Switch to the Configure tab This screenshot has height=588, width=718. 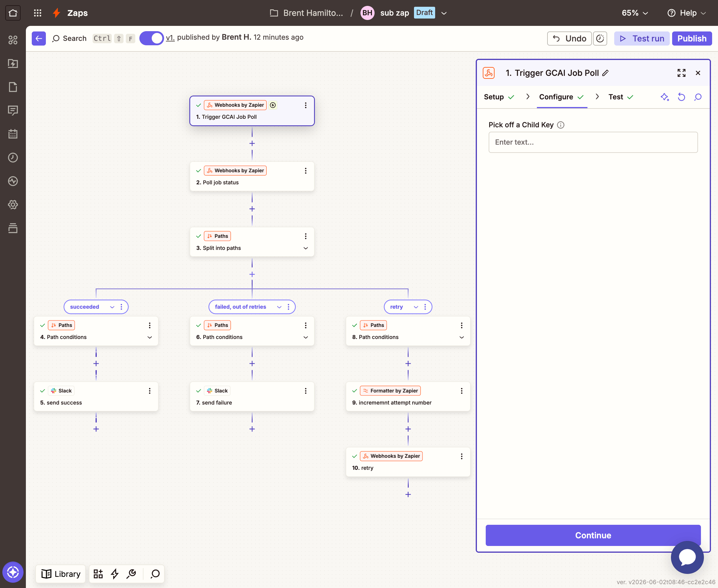coord(562,97)
